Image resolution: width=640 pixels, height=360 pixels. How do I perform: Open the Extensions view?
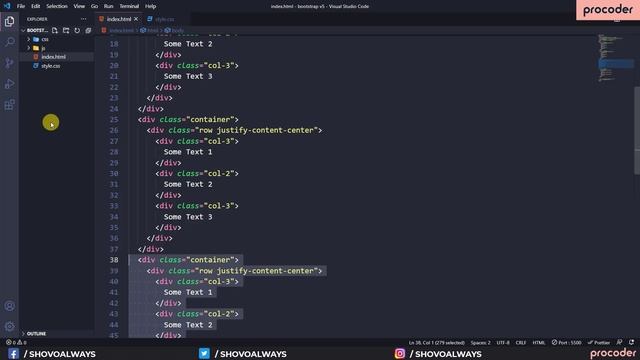(x=9, y=104)
